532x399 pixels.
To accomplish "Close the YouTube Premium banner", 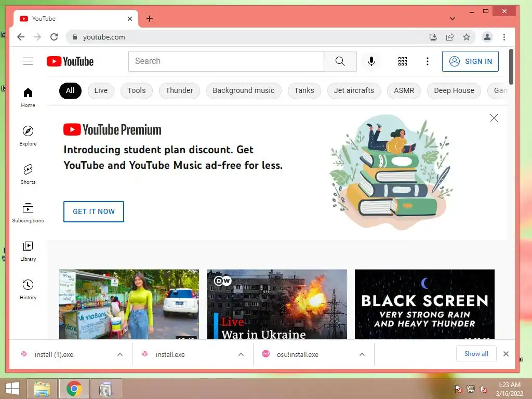I will click(x=494, y=118).
